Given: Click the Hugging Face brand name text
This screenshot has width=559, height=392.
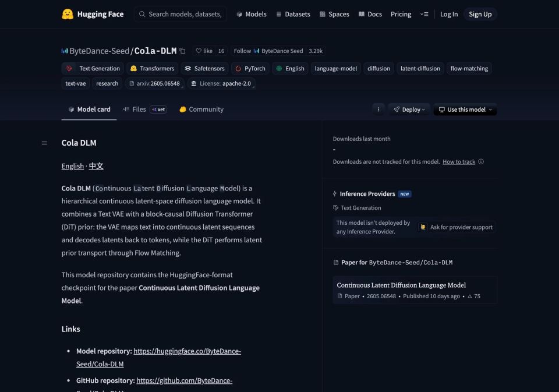Looking at the screenshot, I should click(x=101, y=14).
